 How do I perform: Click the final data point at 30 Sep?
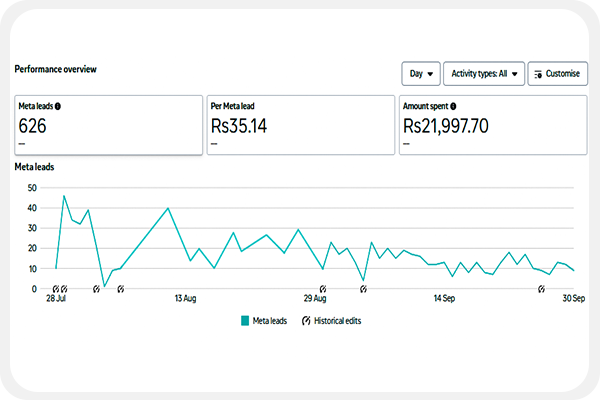(x=574, y=271)
